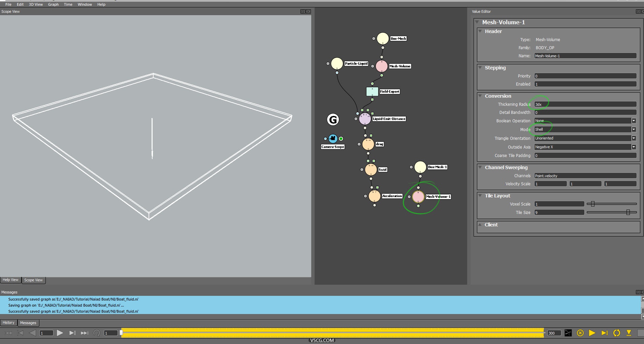Select the Box-Mesh node

pyautogui.click(x=383, y=38)
